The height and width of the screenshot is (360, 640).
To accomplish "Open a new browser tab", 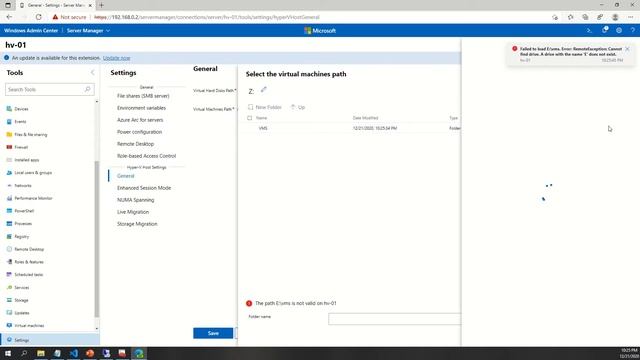I will click(101, 5).
